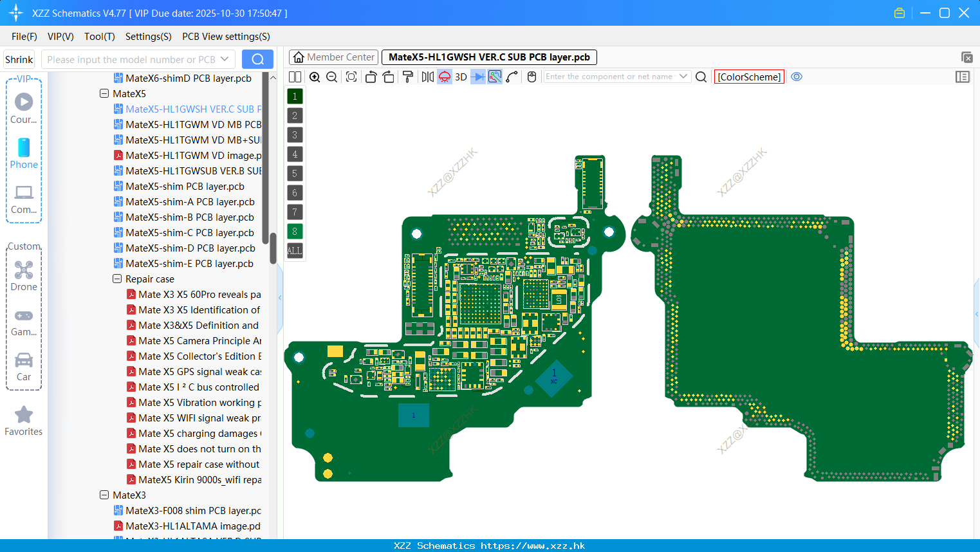Switch to the Member Center tab
The width and height of the screenshot is (980, 552).
click(333, 57)
